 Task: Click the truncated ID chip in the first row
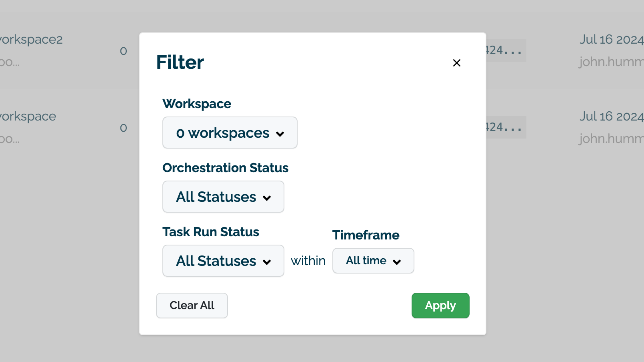click(506, 50)
